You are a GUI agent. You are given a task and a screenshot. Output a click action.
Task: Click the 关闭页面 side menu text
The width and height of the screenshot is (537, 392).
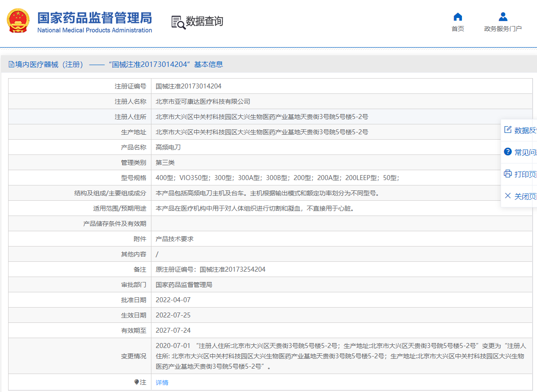(525, 196)
